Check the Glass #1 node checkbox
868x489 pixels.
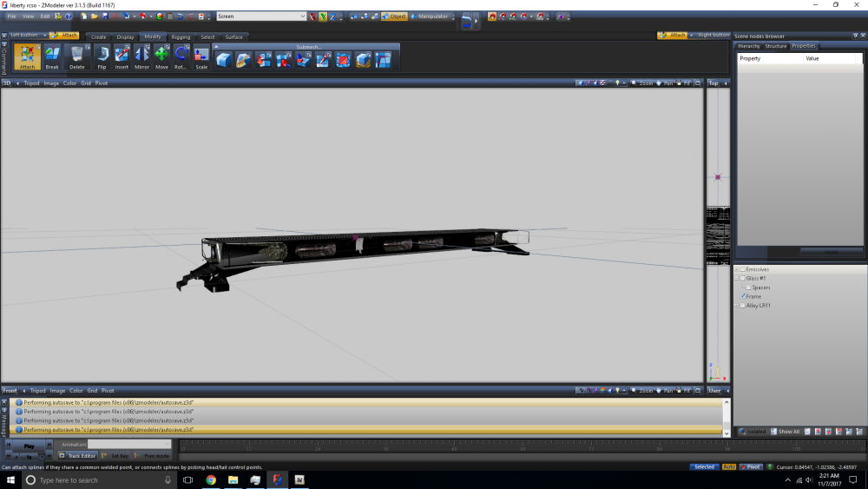click(743, 278)
